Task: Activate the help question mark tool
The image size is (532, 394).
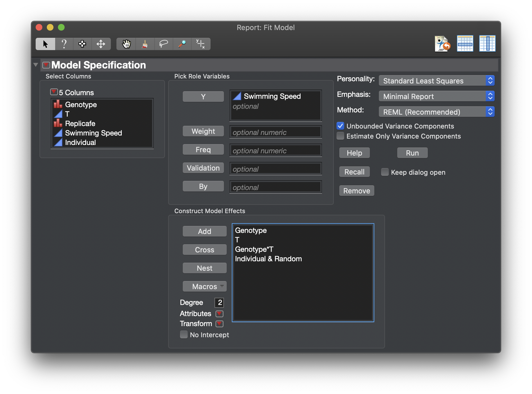Action: [x=64, y=44]
